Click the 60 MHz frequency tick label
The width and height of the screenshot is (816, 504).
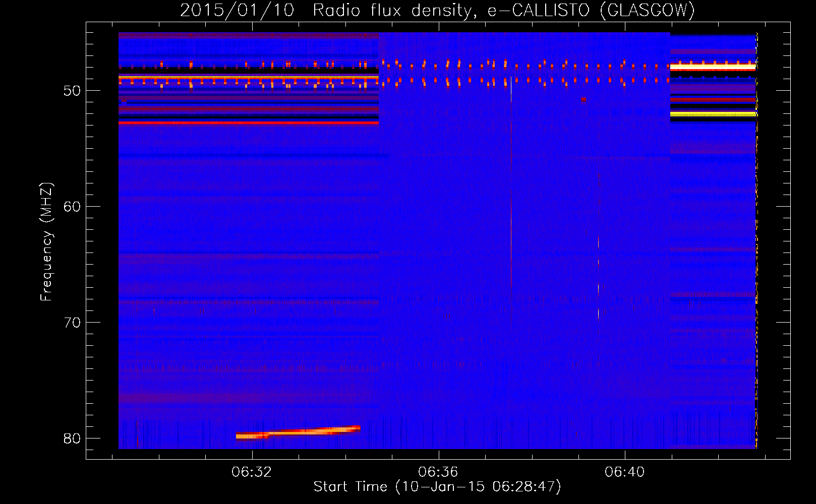pyautogui.click(x=72, y=207)
